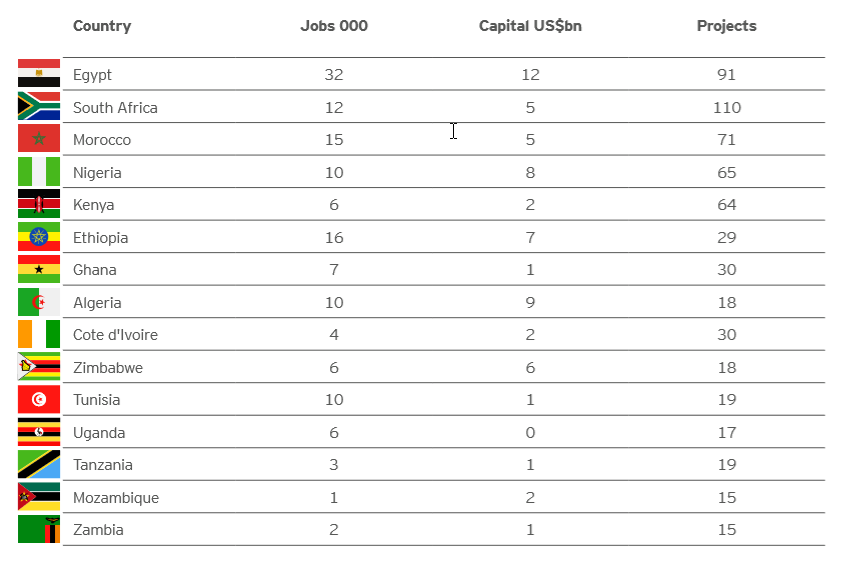
Task: Click the Algeria flag icon
Action: (39, 302)
